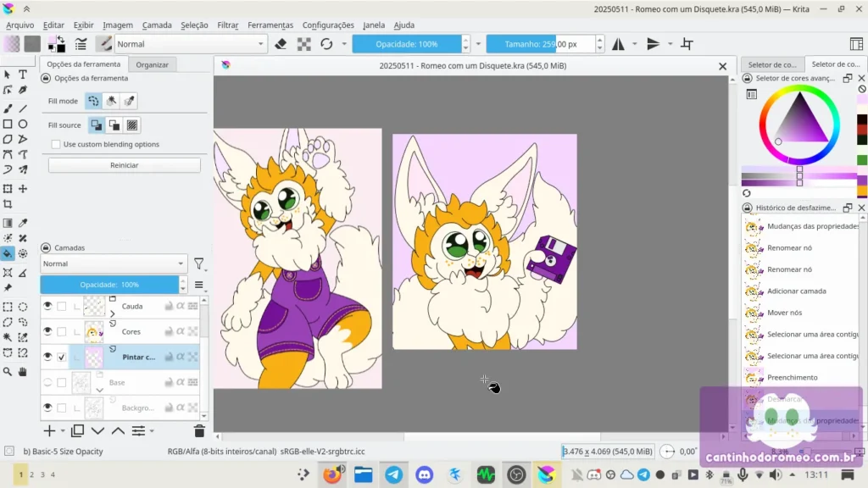Open the brush editor settings icon
868x488 pixels.
[x=81, y=44]
